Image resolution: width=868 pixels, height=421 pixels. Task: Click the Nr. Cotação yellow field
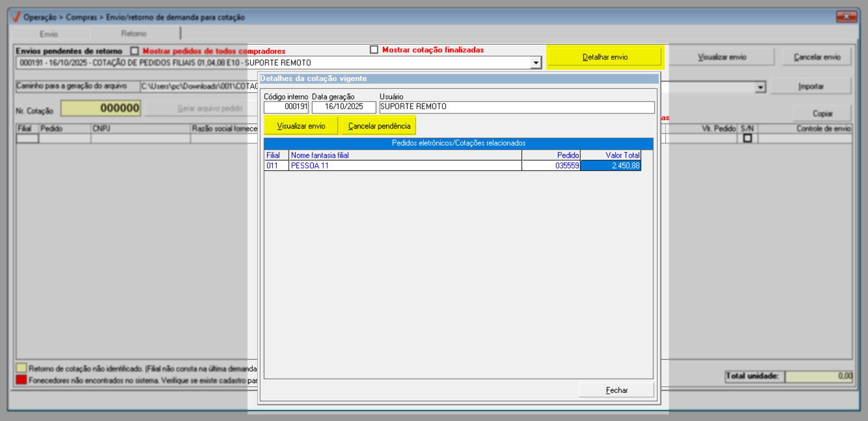click(101, 108)
